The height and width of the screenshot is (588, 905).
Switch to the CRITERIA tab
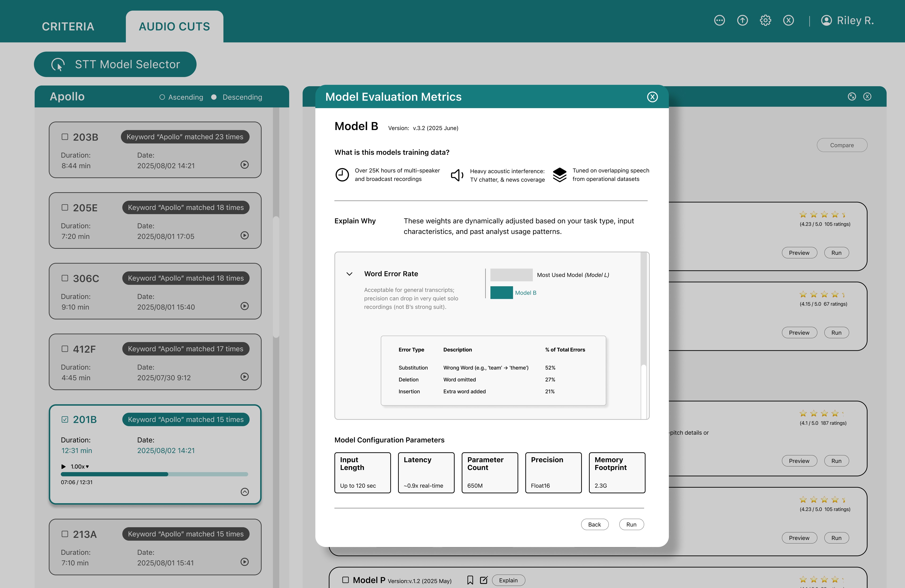point(68,27)
